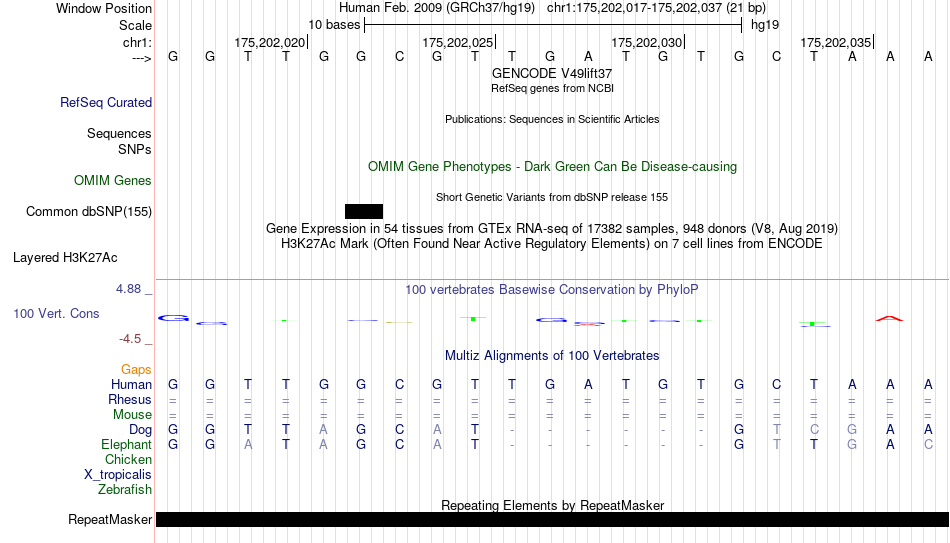Click the RepeatMasker black bar
The width and height of the screenshot is (950, 543).
pos(553,519)
